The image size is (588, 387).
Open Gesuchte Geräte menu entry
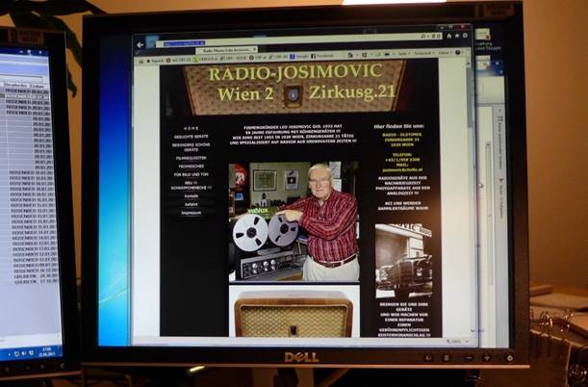(x=191, y=137)
